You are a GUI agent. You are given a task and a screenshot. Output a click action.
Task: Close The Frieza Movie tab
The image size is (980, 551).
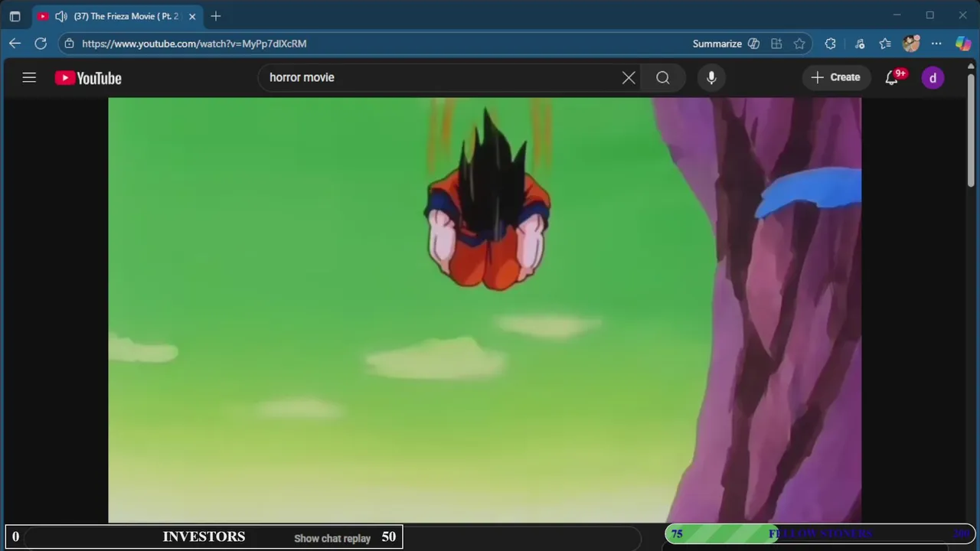192,16
